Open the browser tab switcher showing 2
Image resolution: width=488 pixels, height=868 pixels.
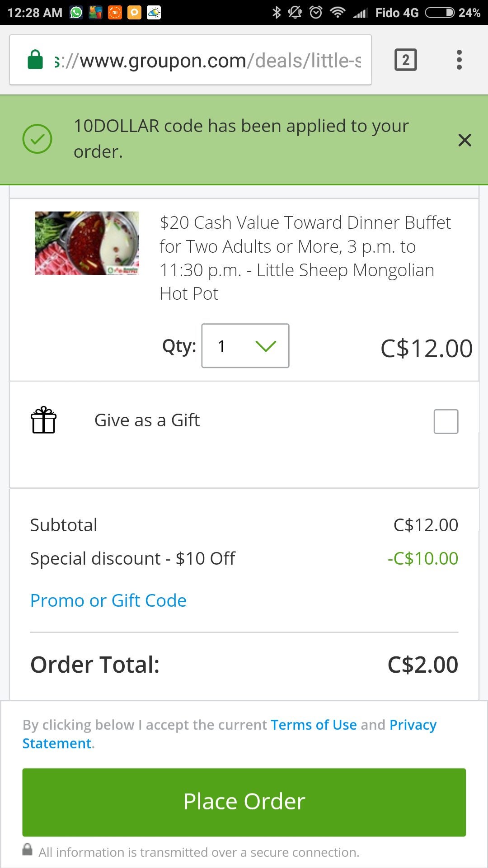coord(406,60)
